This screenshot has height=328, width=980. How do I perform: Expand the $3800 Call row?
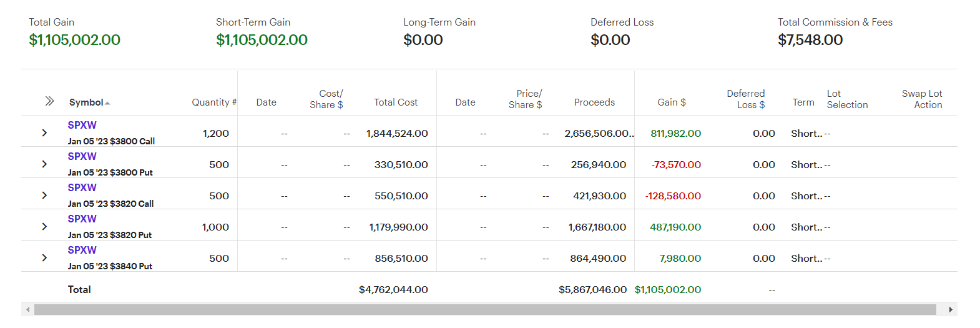44,133
